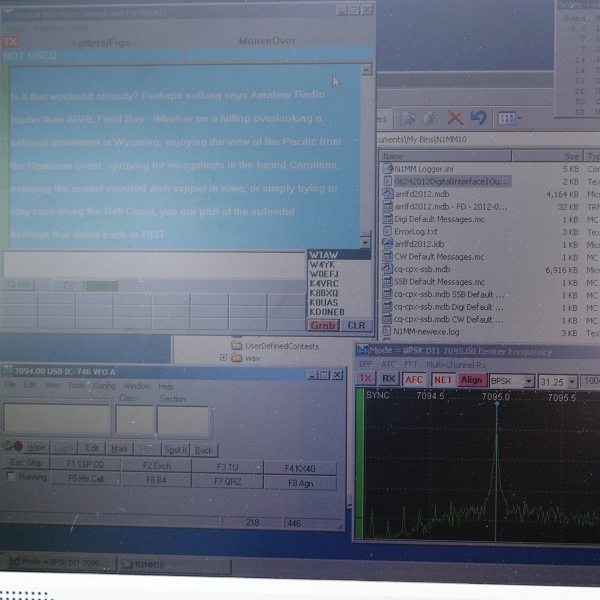The image size is (600, 600).
Task: Open View menu in IC-746 entry window
Action: (52, 385)
